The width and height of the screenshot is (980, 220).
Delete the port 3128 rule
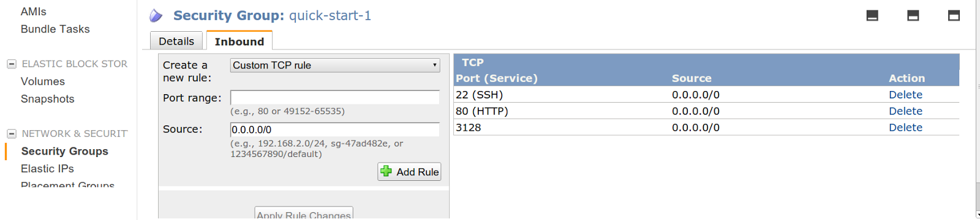coord(905,128)
